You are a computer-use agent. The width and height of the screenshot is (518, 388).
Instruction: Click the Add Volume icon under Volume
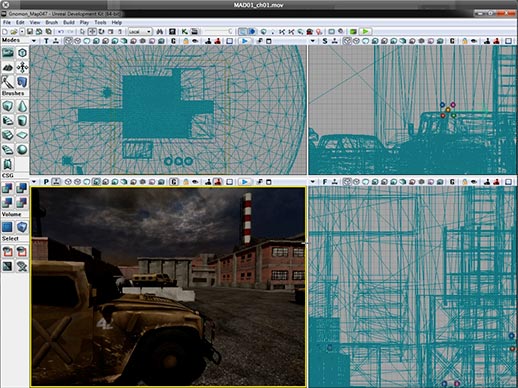point(8,227)
